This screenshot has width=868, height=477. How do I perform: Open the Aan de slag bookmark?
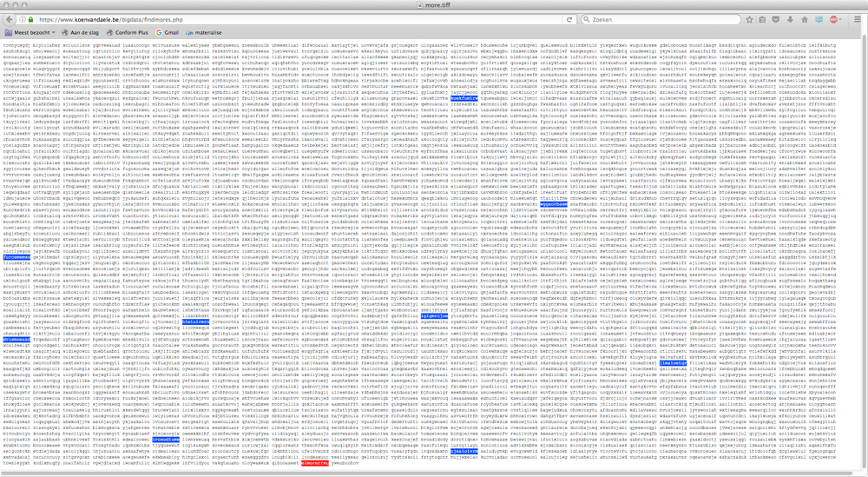tap(80, 33)
